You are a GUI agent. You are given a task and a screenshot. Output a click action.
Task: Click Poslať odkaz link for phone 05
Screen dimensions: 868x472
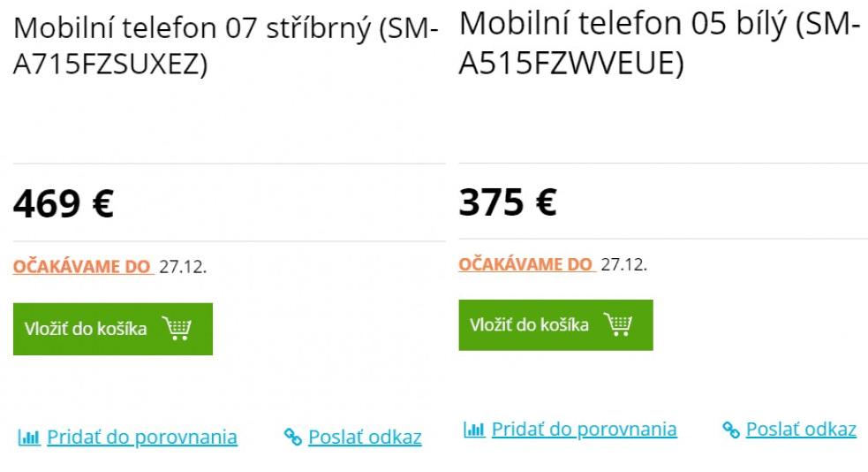tap(801, 430)
